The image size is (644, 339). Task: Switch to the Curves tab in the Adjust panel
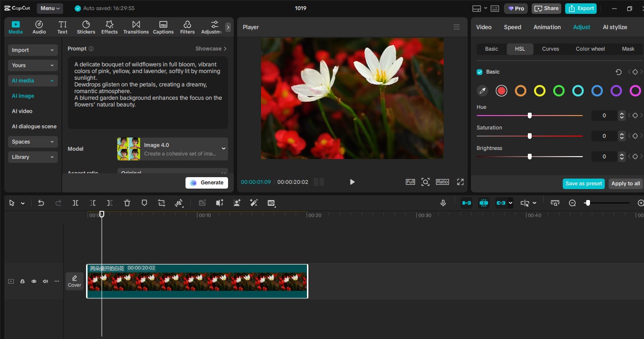coord(550,49)
